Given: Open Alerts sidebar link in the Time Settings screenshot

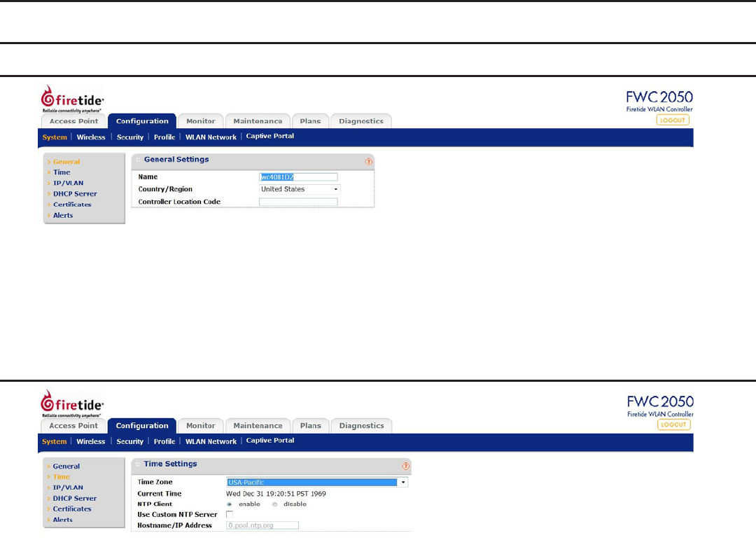Looking at the screenshot, I should click(63, 520).
